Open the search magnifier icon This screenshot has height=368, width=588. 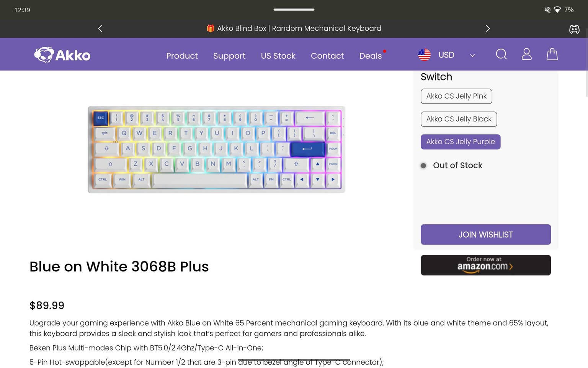[x=501, y=54]
